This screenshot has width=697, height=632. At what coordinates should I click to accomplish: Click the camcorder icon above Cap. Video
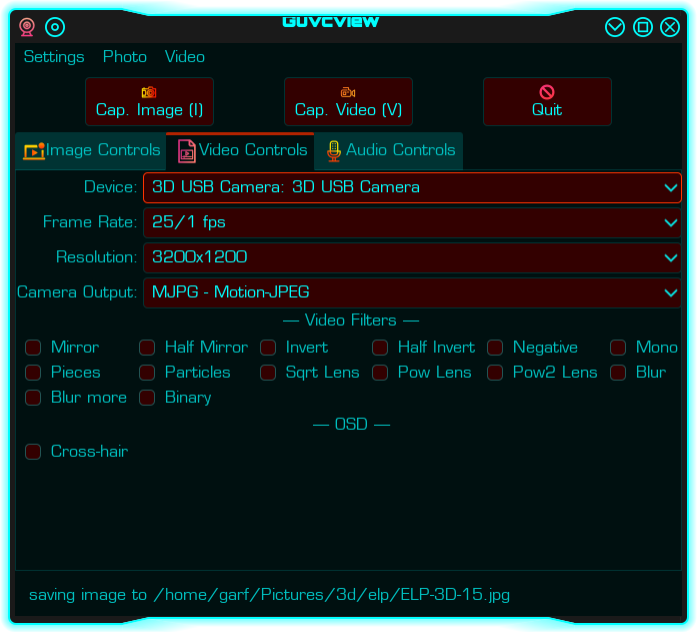pyautogui.click(x=348, y=92)
